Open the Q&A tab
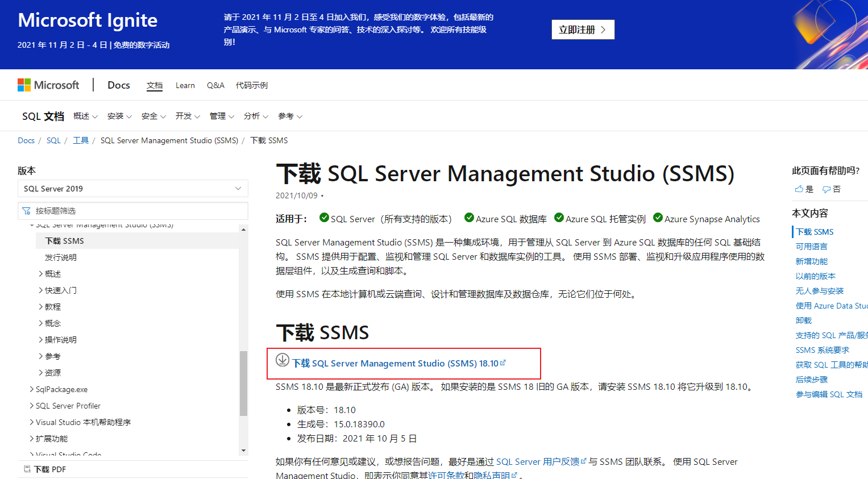Screen dimensions: 868x479 pos(215,86)
